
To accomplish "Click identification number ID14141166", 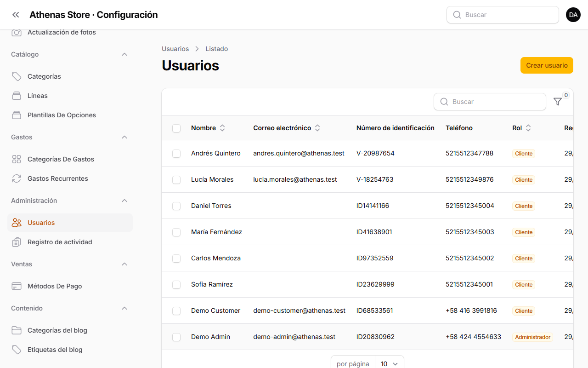I will [x=373, y=206].
